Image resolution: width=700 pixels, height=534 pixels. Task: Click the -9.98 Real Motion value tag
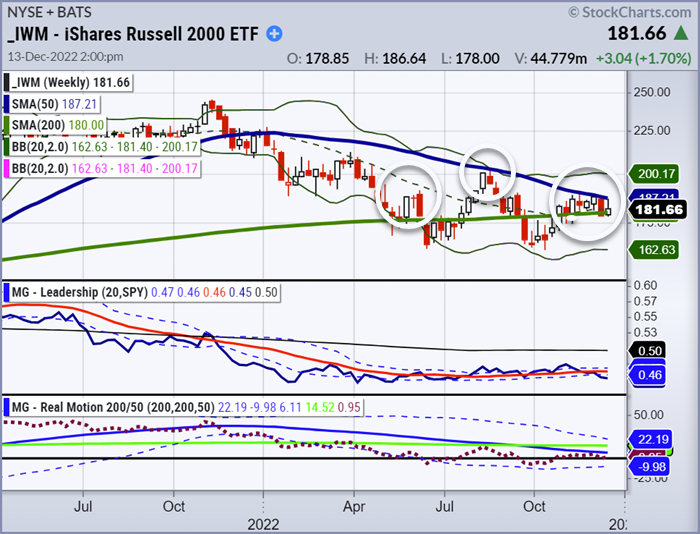648,467
